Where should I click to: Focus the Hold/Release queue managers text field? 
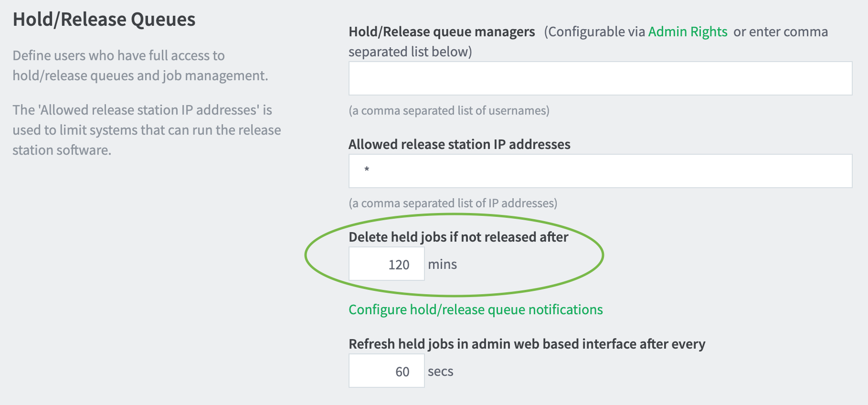pos(600,78)
